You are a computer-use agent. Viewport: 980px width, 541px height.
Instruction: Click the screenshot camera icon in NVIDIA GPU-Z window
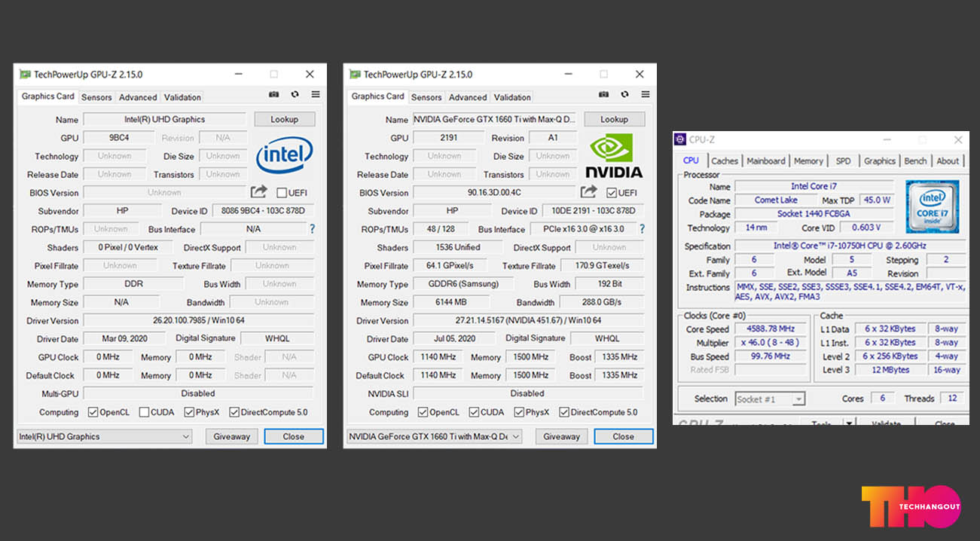(x=603, y=95)
